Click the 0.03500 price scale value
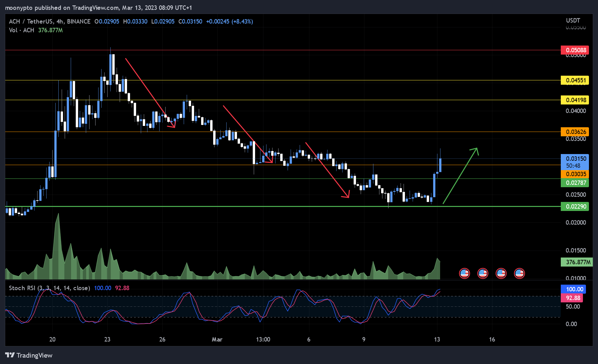The image size is (598, 364). coord(576,139)
